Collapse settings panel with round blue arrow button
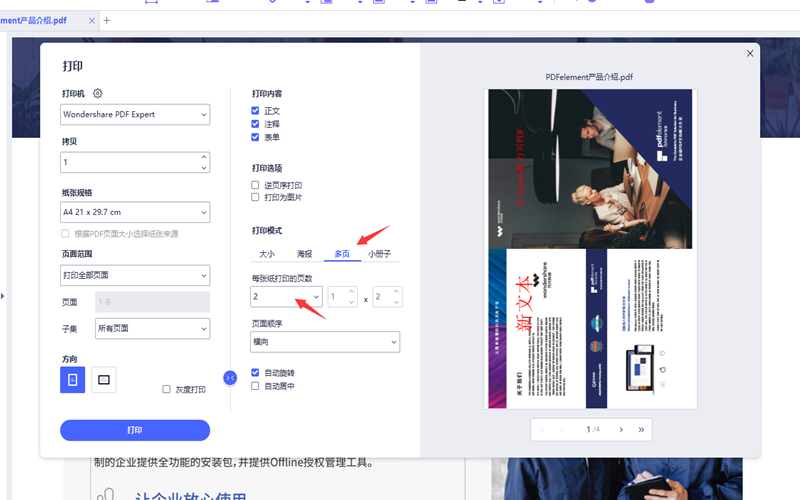 (230, 378)
